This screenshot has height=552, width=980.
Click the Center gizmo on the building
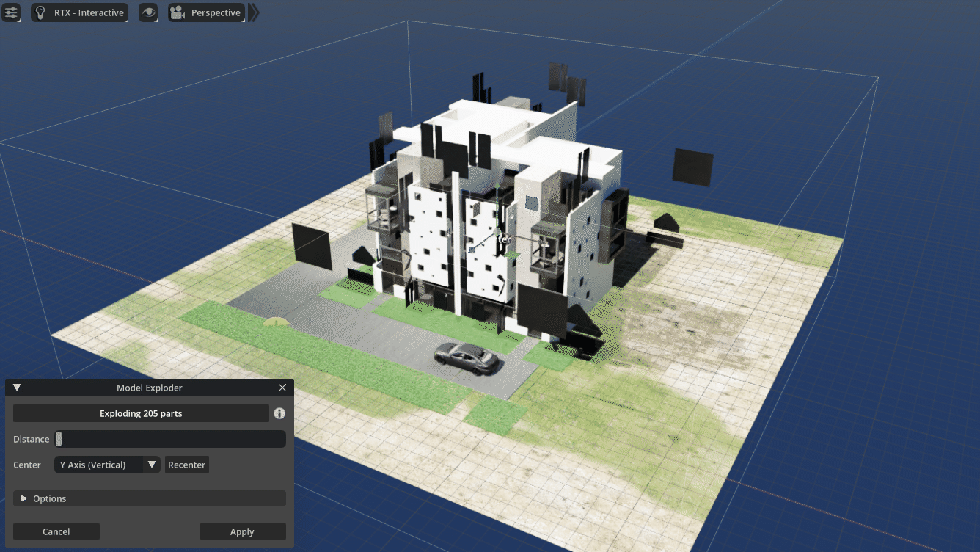click(497, 239)
